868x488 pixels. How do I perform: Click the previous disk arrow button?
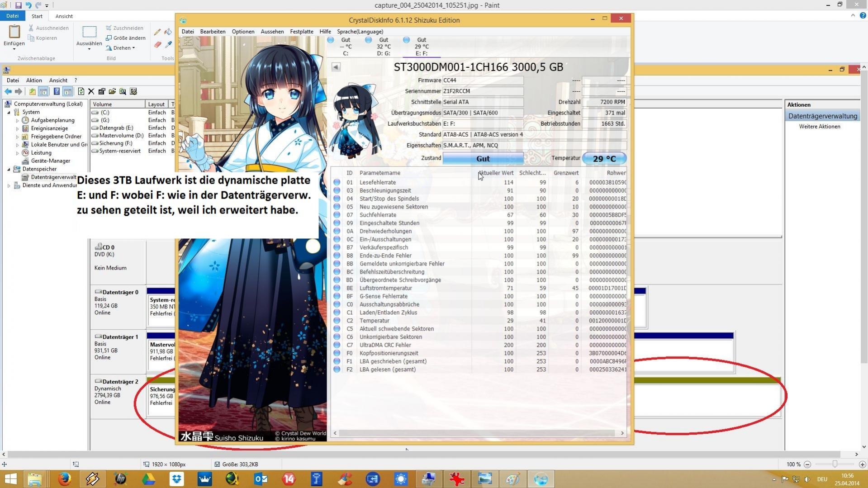point(336,67)
